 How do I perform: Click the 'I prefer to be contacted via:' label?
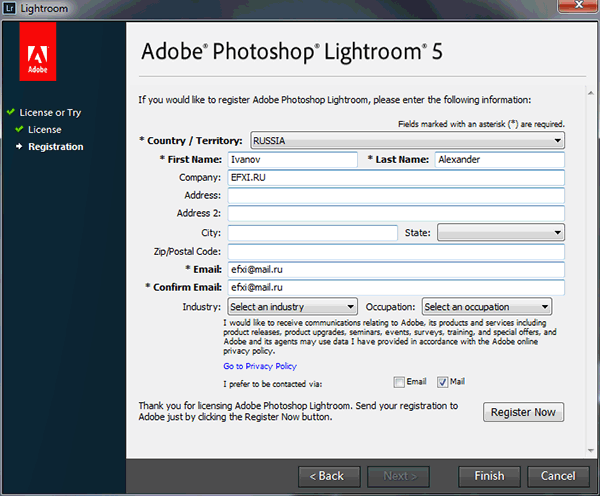coord(272,384)
